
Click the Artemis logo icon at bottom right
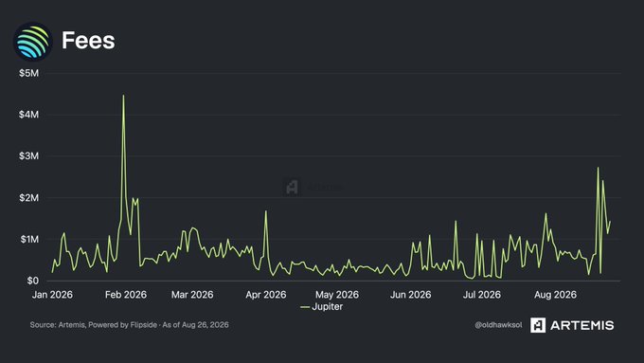click(538, 325)
